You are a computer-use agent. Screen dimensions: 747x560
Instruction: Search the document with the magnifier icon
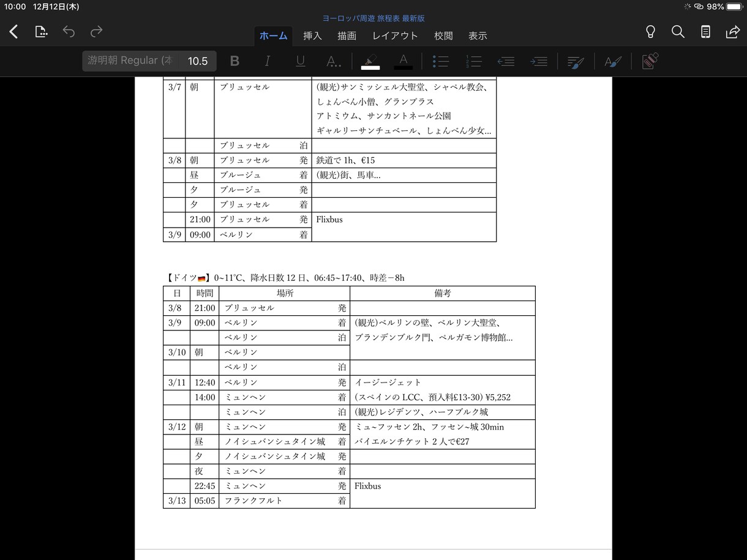[678, 32]
